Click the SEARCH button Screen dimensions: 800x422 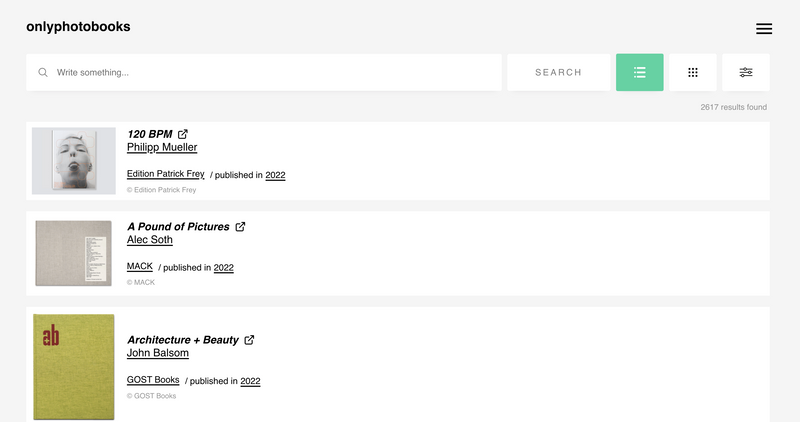(559, 72)
